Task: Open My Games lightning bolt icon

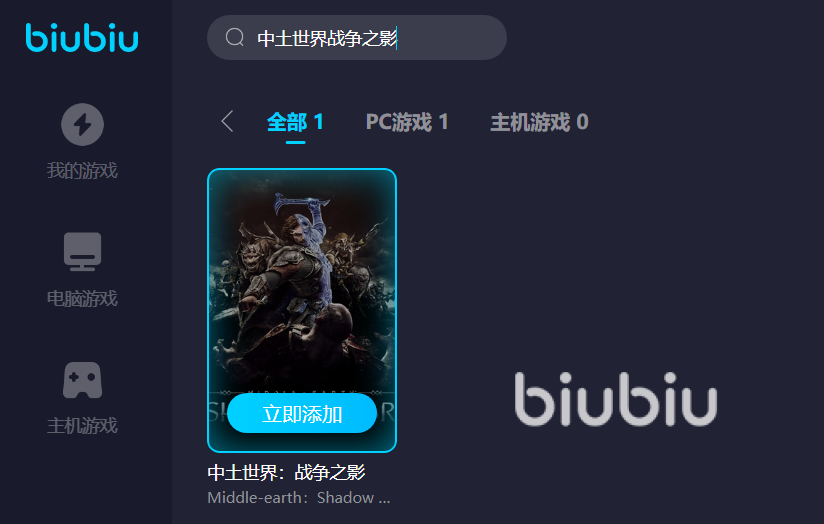Action: [x=83, y=125]
